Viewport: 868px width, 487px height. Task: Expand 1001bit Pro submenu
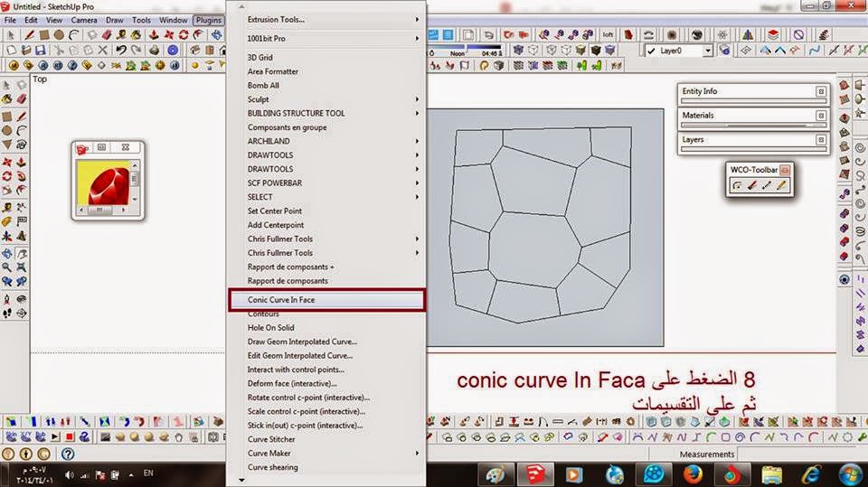(x=326, y=39)
